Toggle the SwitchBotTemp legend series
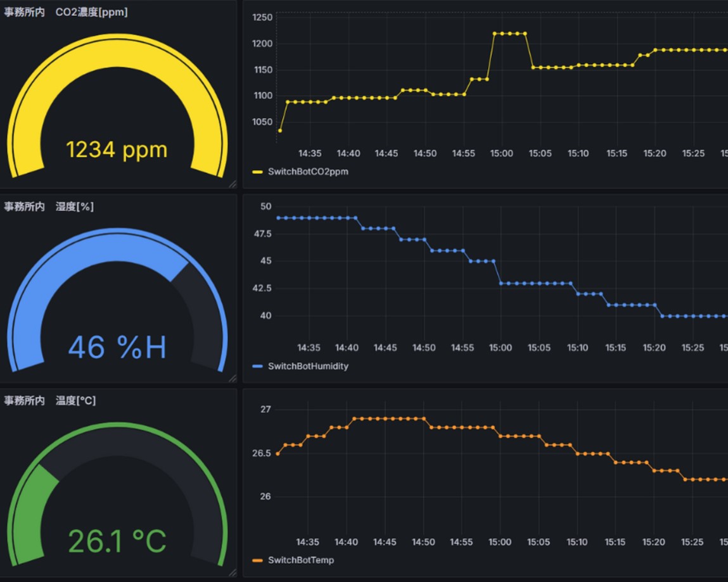 point(300,560)
